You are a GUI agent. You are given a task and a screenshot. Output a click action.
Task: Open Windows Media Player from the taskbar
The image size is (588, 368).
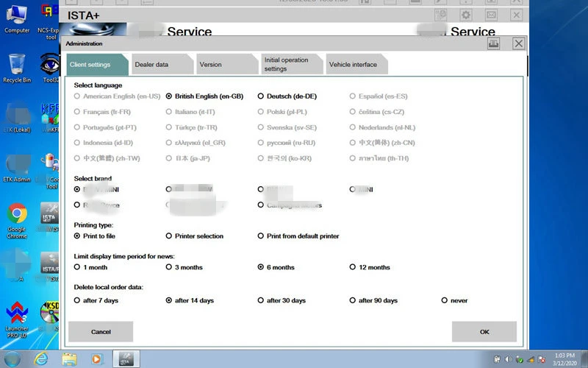pos(97,359)
